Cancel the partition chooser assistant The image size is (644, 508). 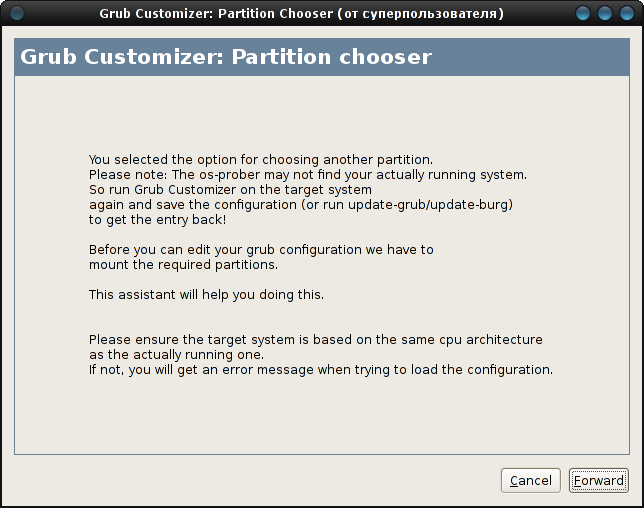tap(531, 480)
